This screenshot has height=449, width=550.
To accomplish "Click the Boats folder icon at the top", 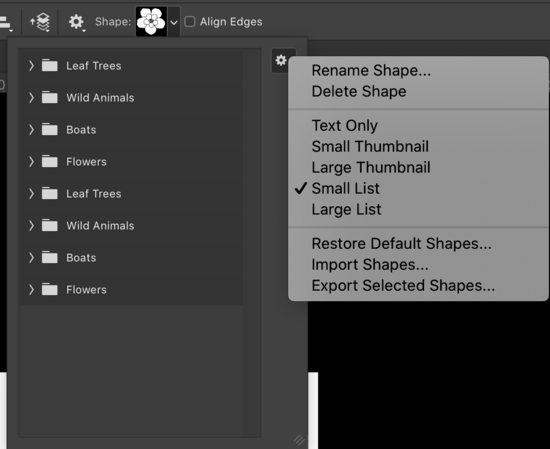I will (49, 129).
